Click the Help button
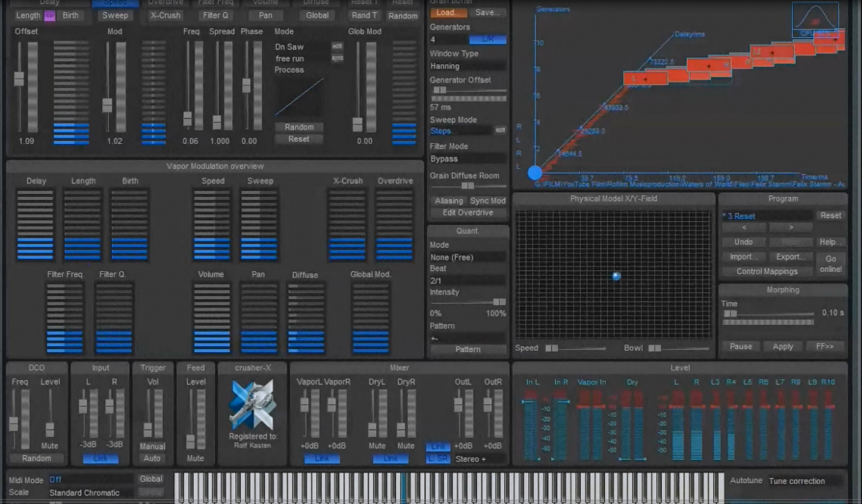The width and height of the screenshot is (862, 504). [x=830, y=242]
